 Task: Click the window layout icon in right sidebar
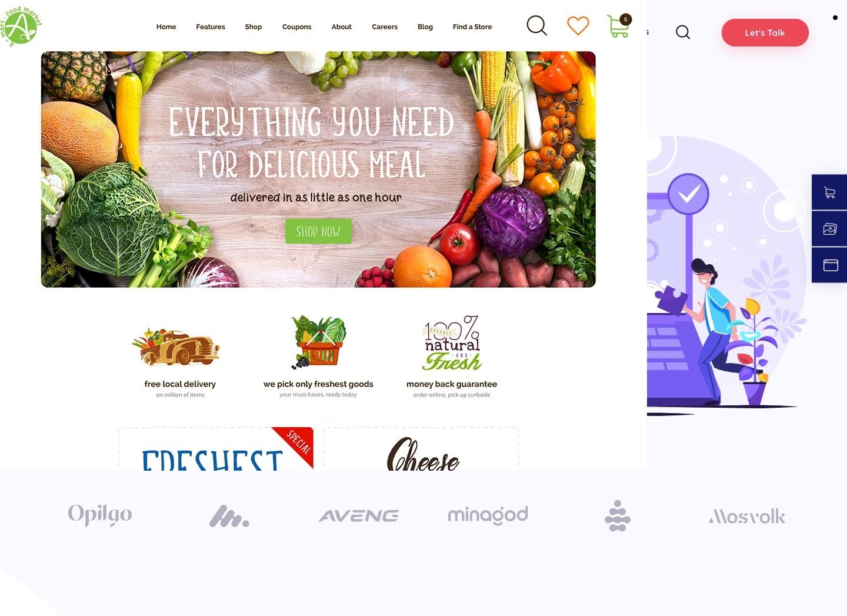coord(829,265)
